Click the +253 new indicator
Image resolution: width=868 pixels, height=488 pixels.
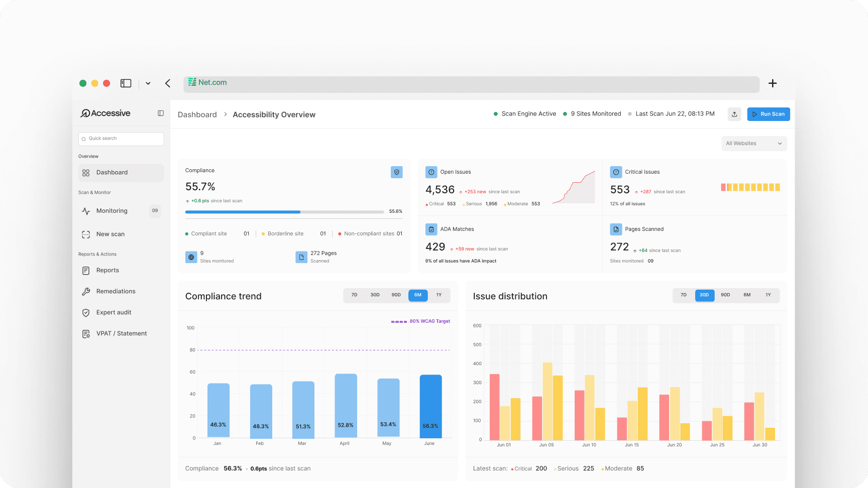click(x=473, y=192)
